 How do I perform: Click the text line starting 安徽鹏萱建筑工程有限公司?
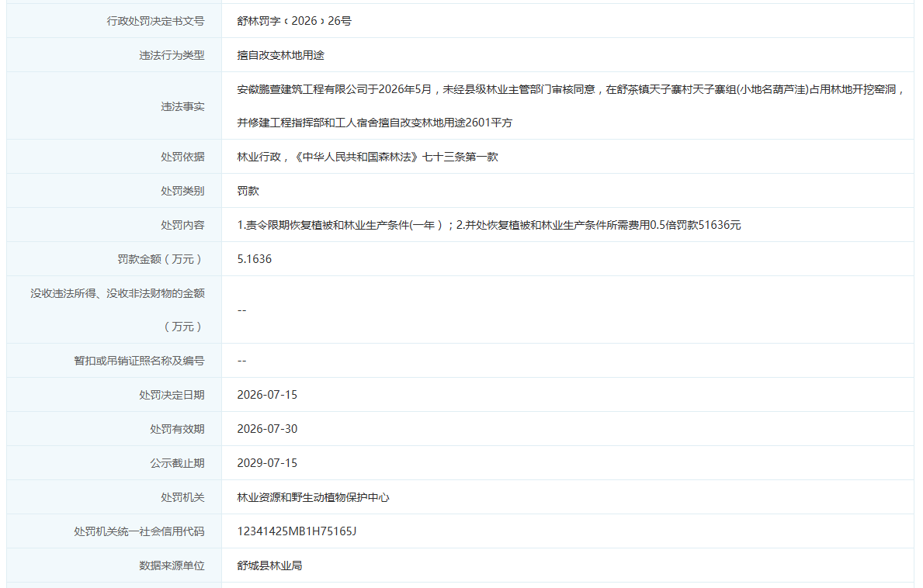571,89
